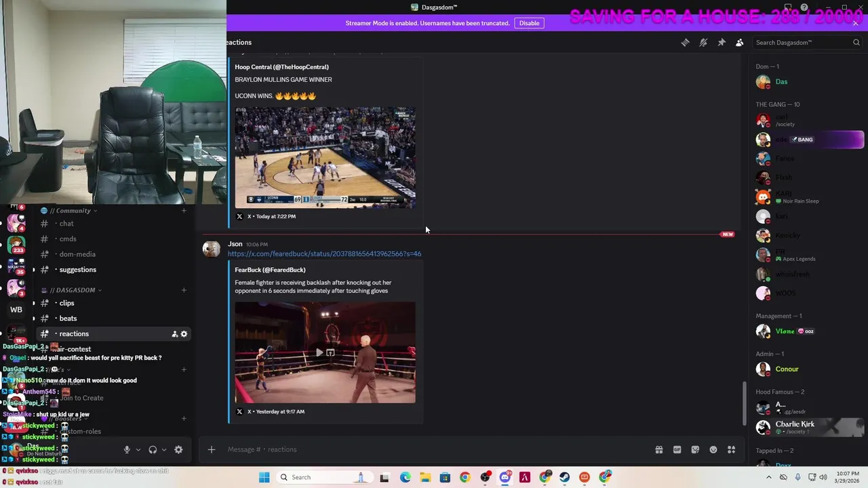Image resolution: width=868 pixels, height=488 pixels.
Task: Click the Windows Start button
Action: [264, 477]
